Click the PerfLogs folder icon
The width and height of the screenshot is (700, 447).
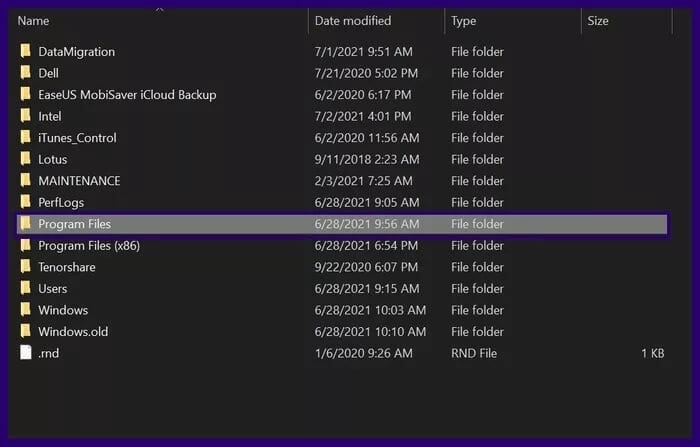click(26, 201)
